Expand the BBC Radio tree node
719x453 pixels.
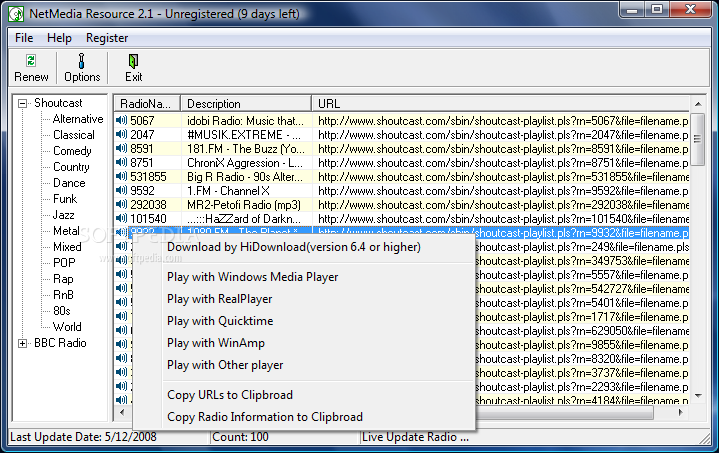point(22,343)
